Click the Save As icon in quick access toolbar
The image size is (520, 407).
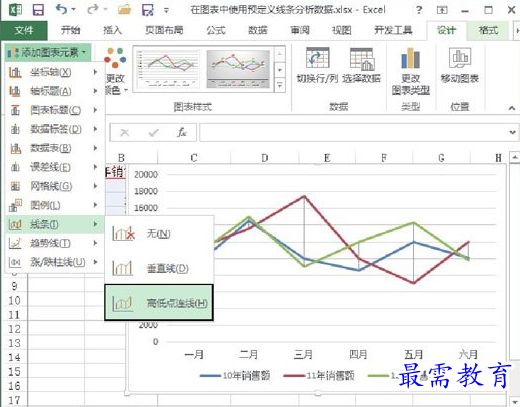click(148, 10)
